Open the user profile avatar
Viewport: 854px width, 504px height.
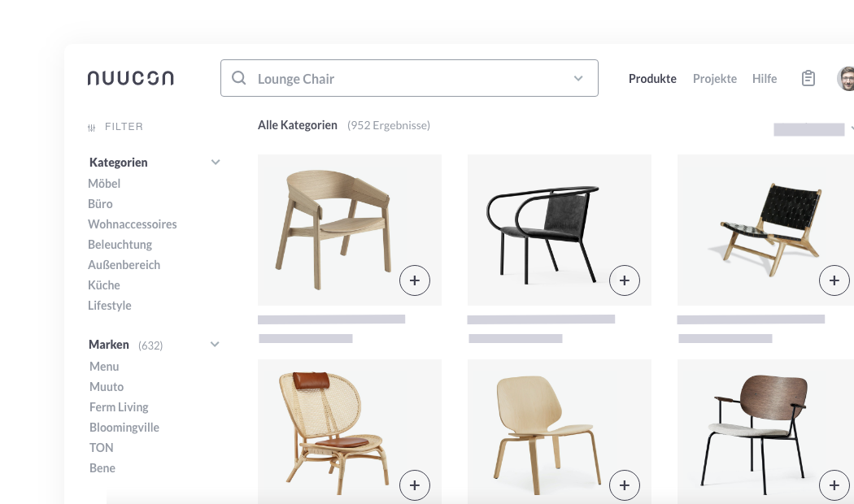pos(846,78)
